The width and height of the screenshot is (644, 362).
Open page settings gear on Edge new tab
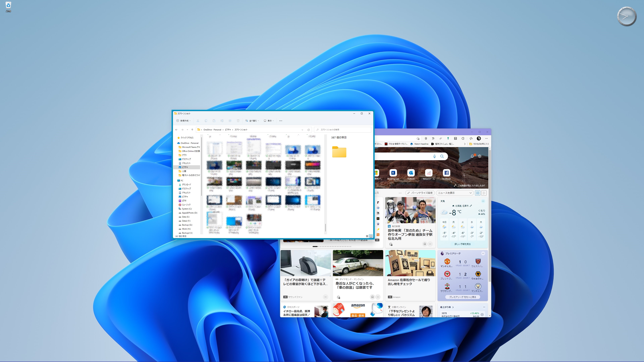[479, 156]
